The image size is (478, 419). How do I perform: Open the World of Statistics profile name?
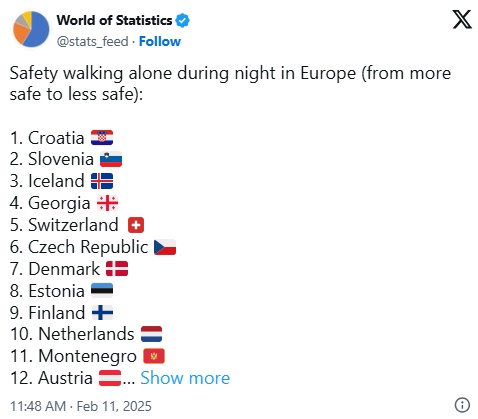tap(114, 21)
